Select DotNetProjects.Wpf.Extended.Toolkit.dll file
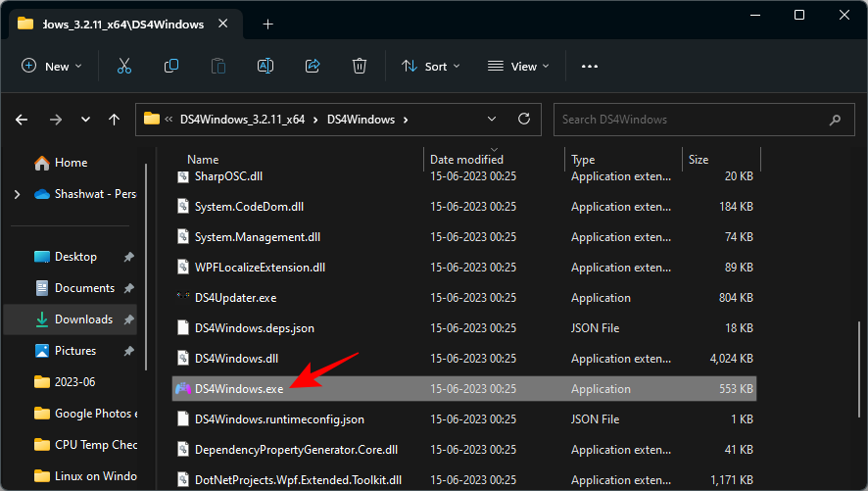The width and height of the screenshot is (868, 491). [298, 480]
